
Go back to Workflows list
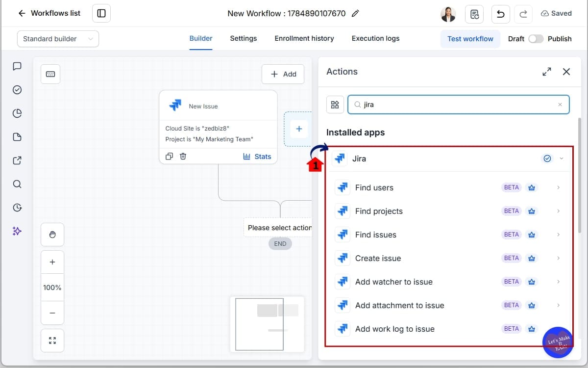coord(49,13)
